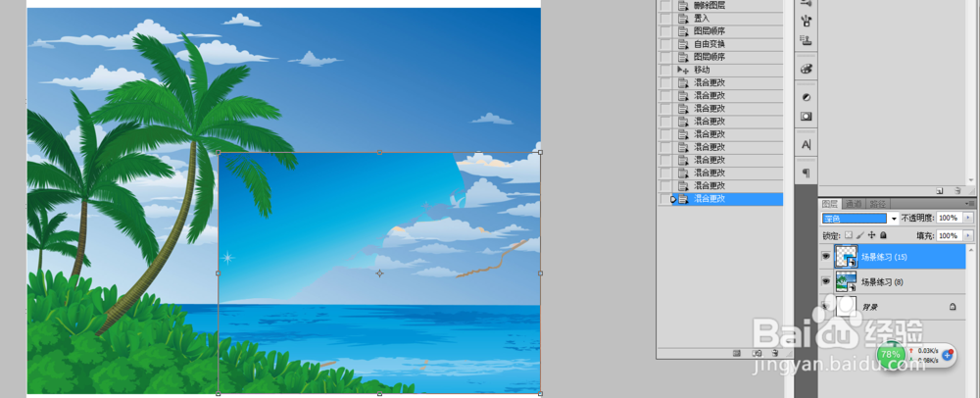Click new item icon in upper right panel
The height and width of the screenshot is (398, 980).
coord(940,190)
